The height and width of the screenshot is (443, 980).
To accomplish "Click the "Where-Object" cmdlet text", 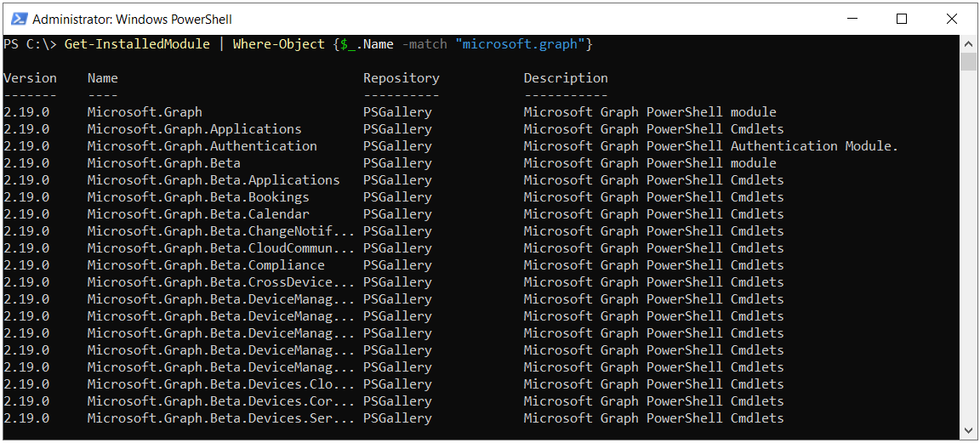I will coord(279,44).
